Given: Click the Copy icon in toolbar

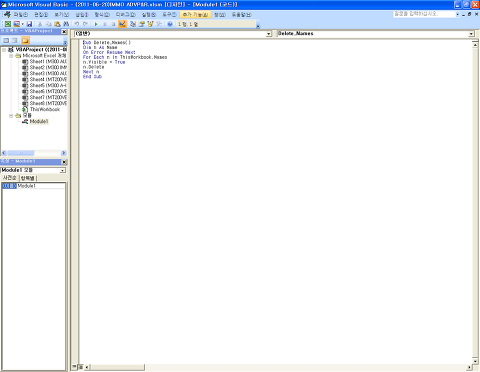Looking at the screenshot, I should [49, 24].
